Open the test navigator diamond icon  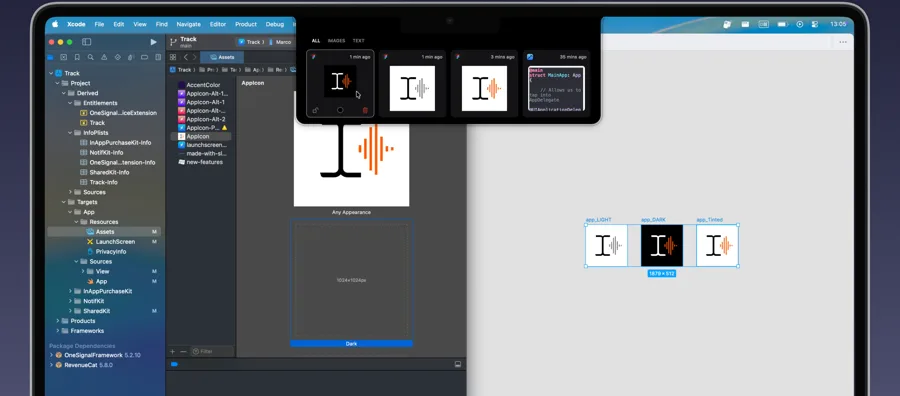click(x=118, y=57)
